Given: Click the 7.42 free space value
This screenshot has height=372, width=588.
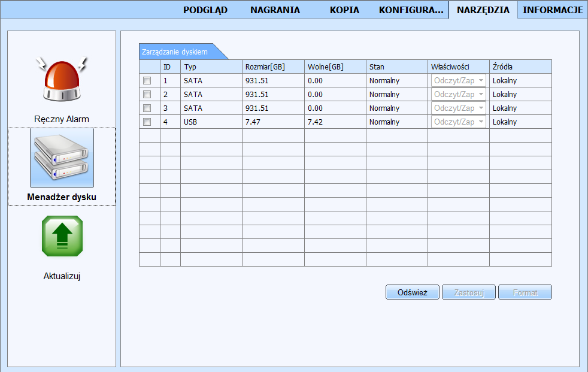Looking at the screenshot, I should [315, 122].
